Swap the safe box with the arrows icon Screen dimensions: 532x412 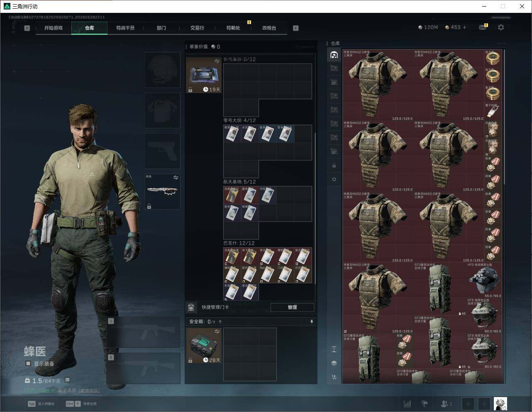(x=217, y=331)
